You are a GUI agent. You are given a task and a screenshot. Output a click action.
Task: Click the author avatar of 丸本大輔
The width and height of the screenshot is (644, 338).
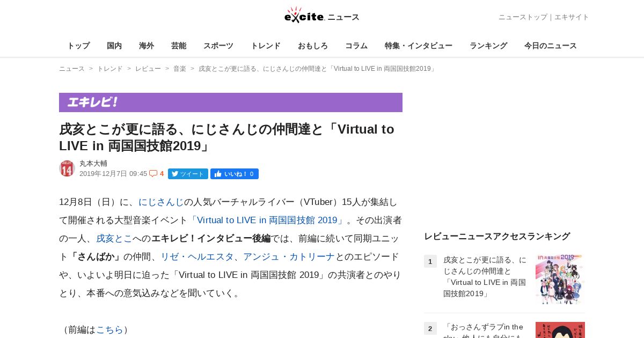pos(67,168)
